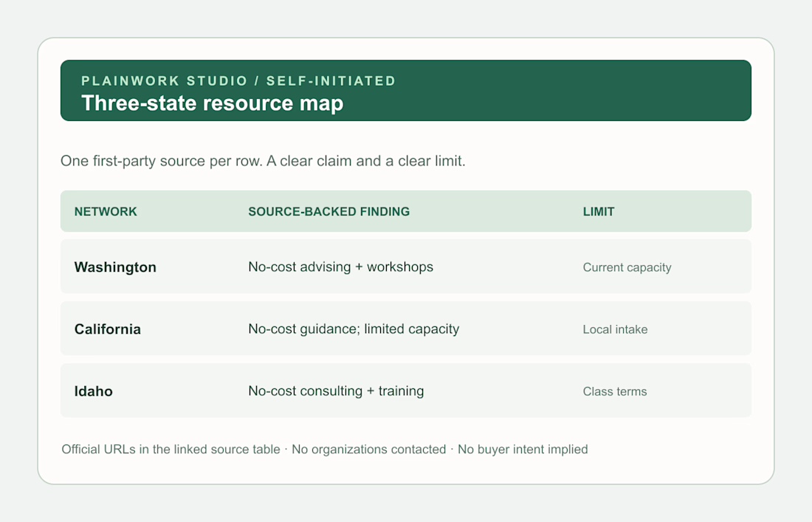Click the "Three-state resource map" title
This screenshot has width=812, height=522.
[213, 103]
